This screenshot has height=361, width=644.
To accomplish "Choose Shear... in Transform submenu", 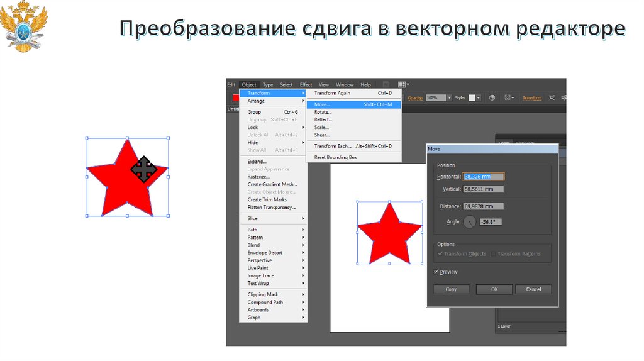I will coord(353,135).
